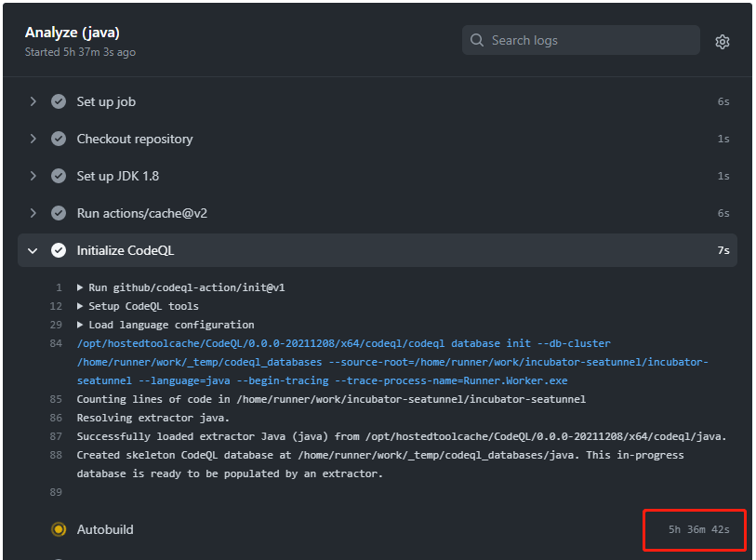Collapse the Initialize CodeQL step
The width and height of the screenshot is (756, 560).
tap(33, 250)
